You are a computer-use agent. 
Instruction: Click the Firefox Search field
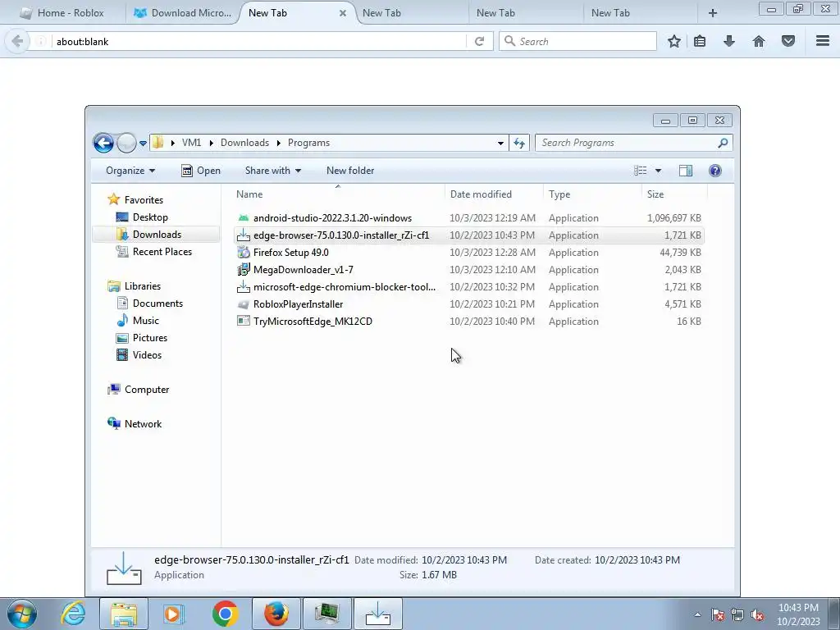click(x=577, y=41)
